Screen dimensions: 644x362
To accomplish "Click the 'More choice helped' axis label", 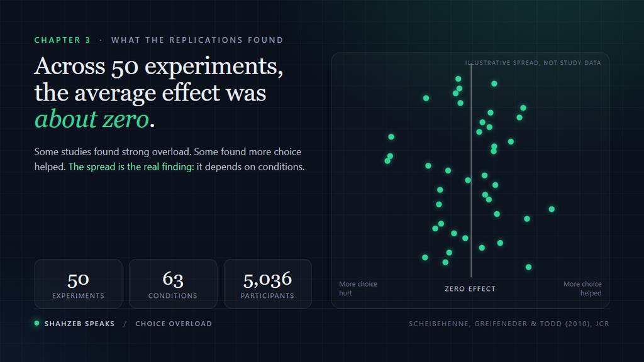I will tap(582, 288).
